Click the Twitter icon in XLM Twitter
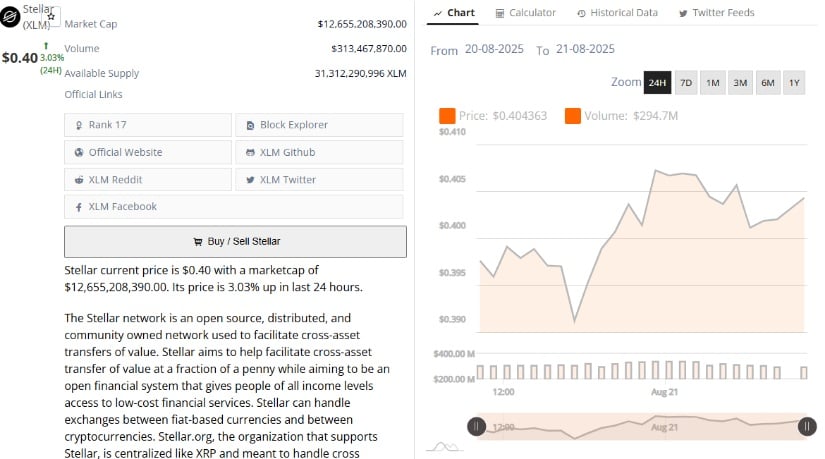This screenshot has width=825, height=459. [250, 180]
